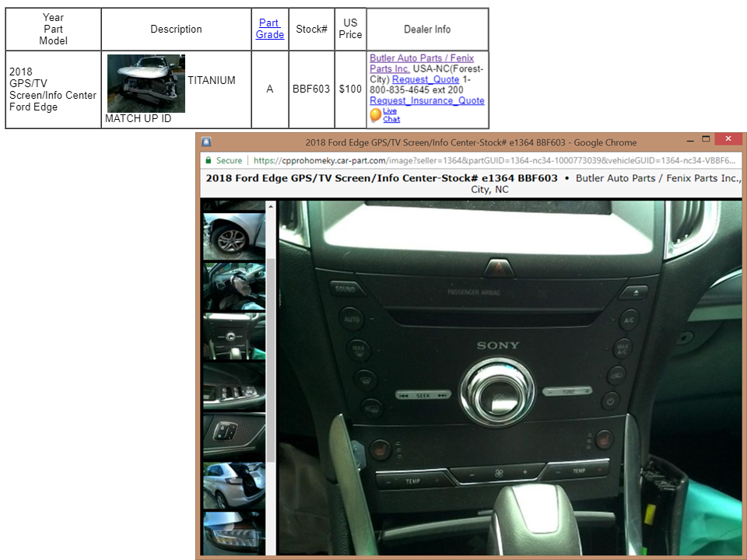Open the Part Grade column link
This screenshot has width=747, height=560.
point(270,29)
